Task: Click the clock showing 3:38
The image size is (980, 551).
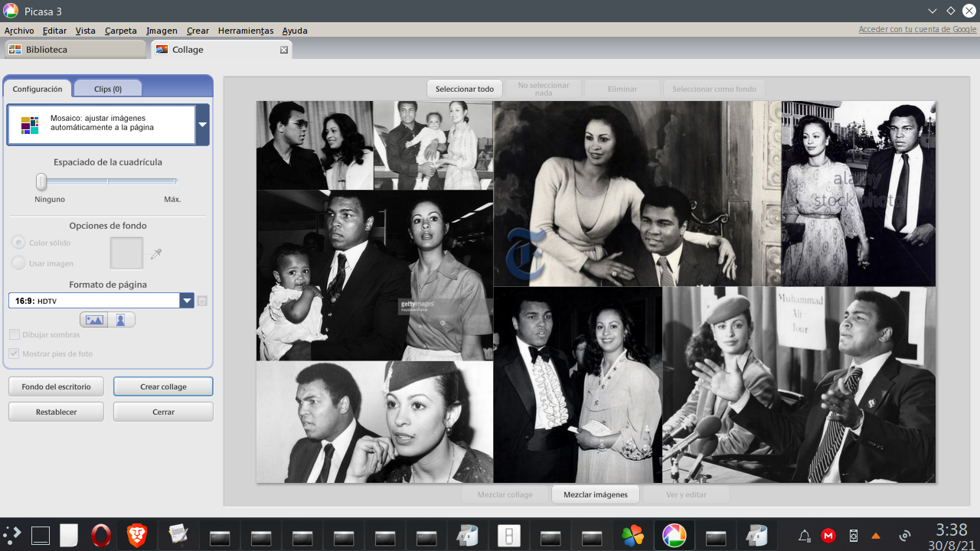Action: (x=952, y=530)
